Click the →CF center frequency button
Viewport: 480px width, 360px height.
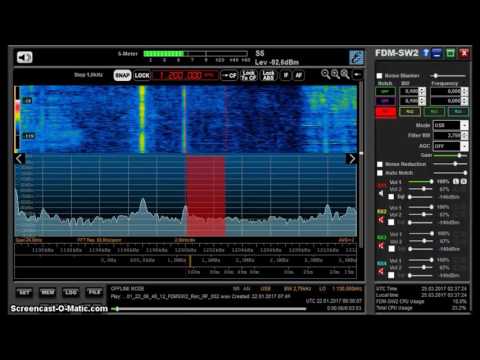pyautogui.click(x=230, y=75)
